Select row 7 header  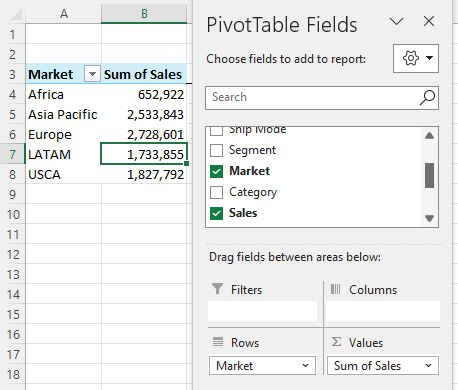pyautogui.click(x=12, y=154)
